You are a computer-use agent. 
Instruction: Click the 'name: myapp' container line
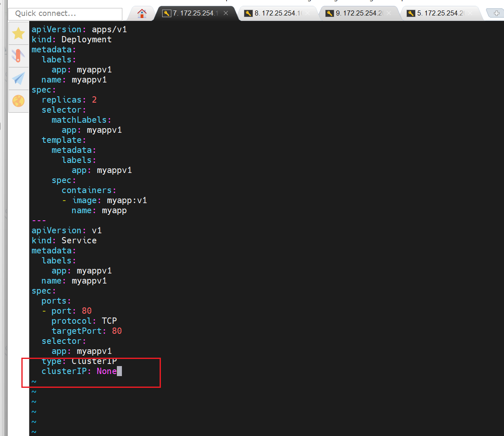[99, 210]
